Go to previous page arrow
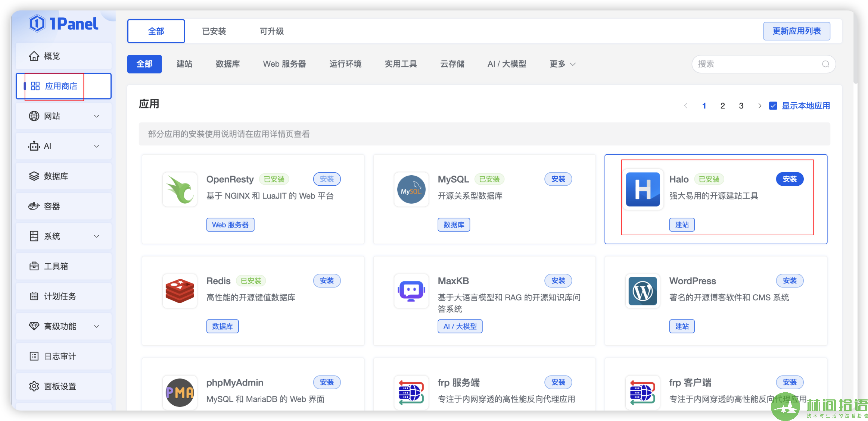Screen dimensions: 868x421 tap(685, 106)
